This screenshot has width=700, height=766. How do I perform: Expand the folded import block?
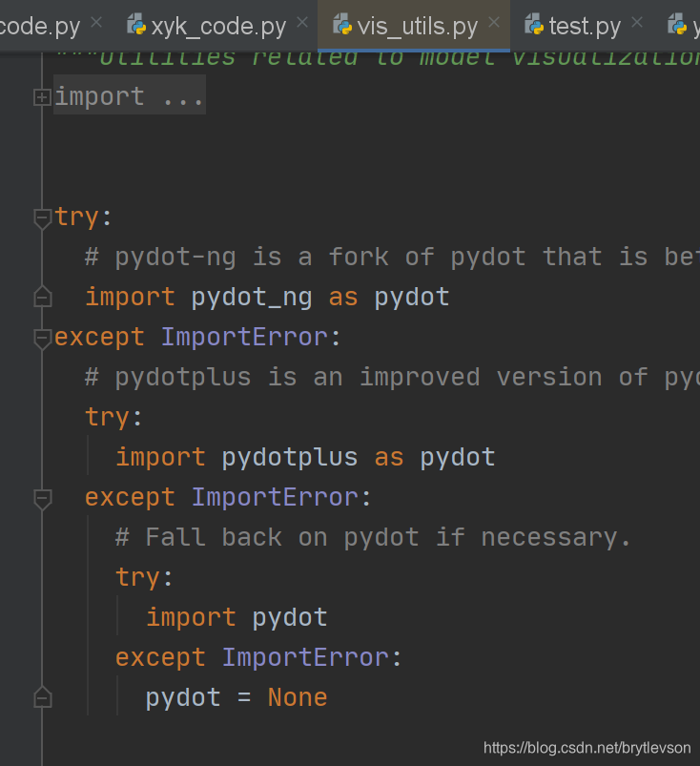[42, 97]
